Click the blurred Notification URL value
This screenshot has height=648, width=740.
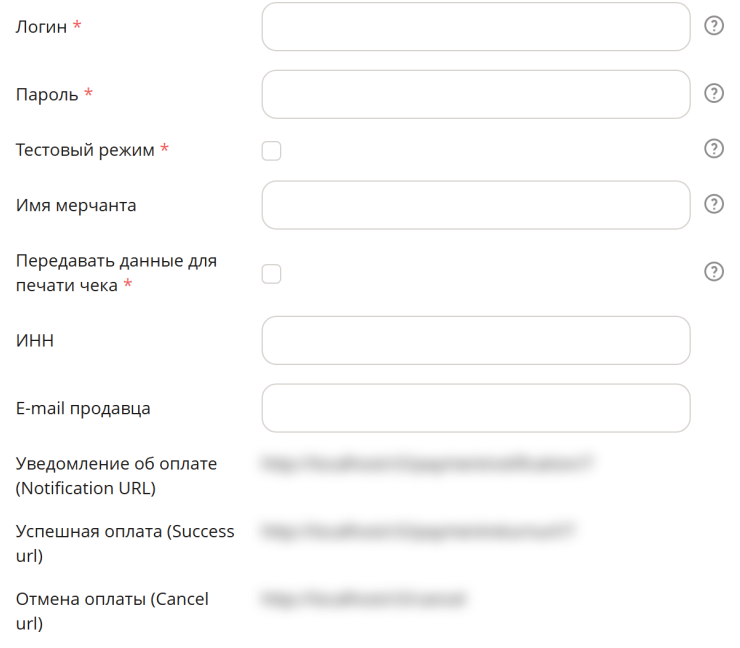click(427, 463)
